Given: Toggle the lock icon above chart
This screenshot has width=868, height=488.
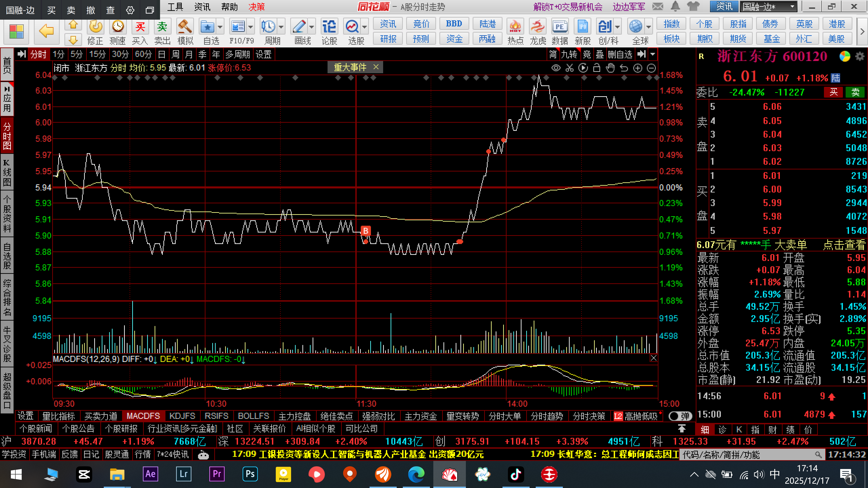Looking at the screenshot, I should point(597,68).
